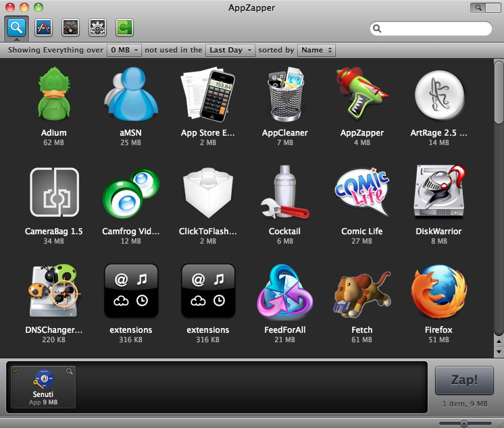Click the green zoom window button
This screenshot has width=504, height=428.
pos(39,7)
